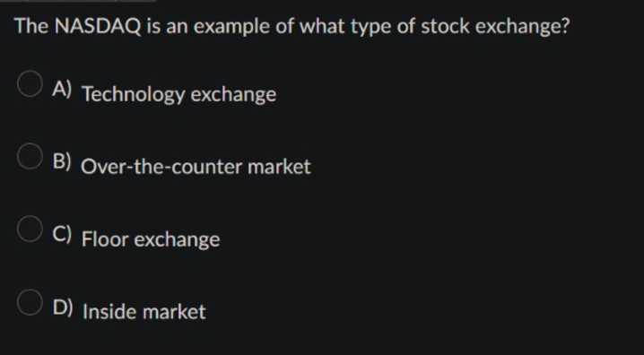
Task: Click the 'A)' option letter label
Action: click(62, 89)
